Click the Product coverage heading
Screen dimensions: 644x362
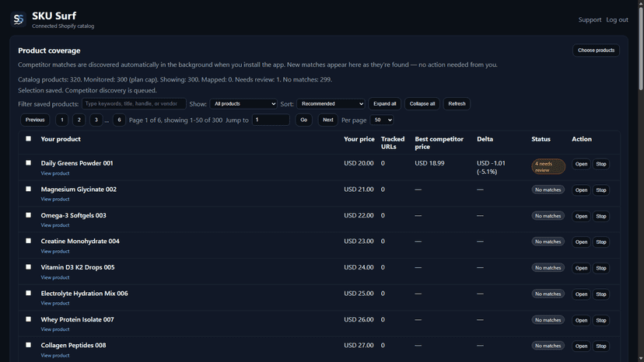click(x=49, y=50)
